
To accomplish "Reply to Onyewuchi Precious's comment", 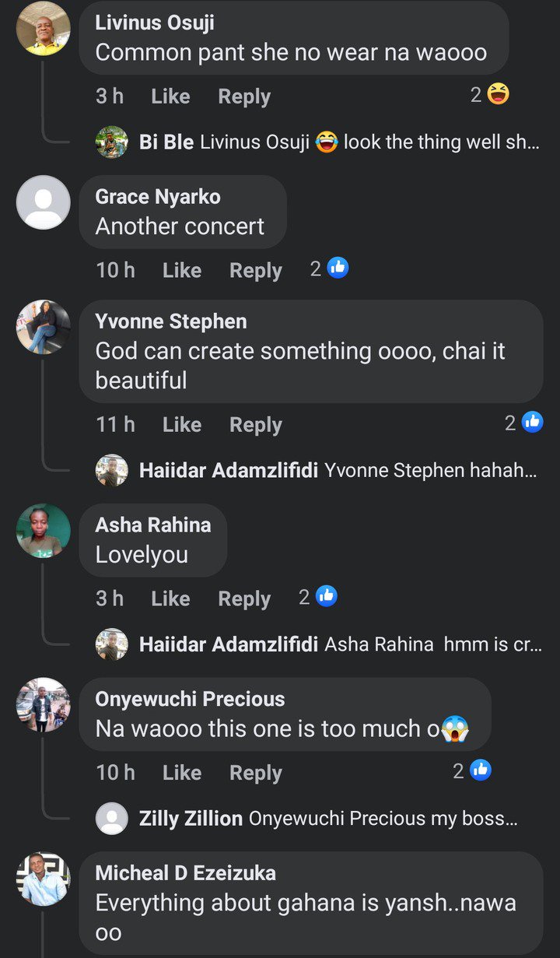I will pos(255,773).
